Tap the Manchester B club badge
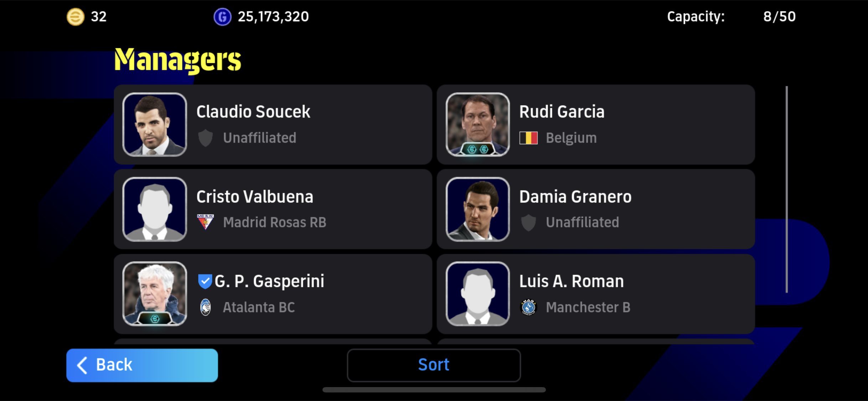 [x=528, y=307]
